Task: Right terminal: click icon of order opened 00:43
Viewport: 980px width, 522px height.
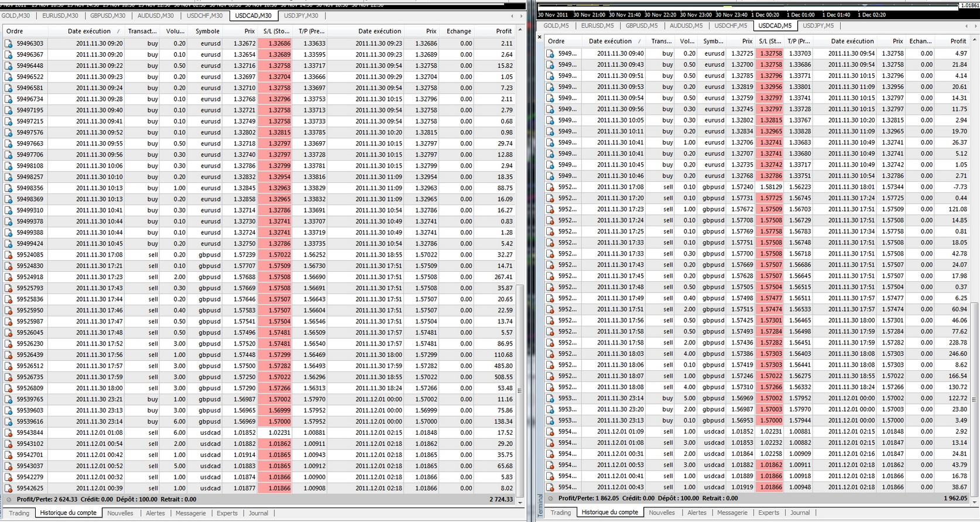Action: tap(550, 487)
